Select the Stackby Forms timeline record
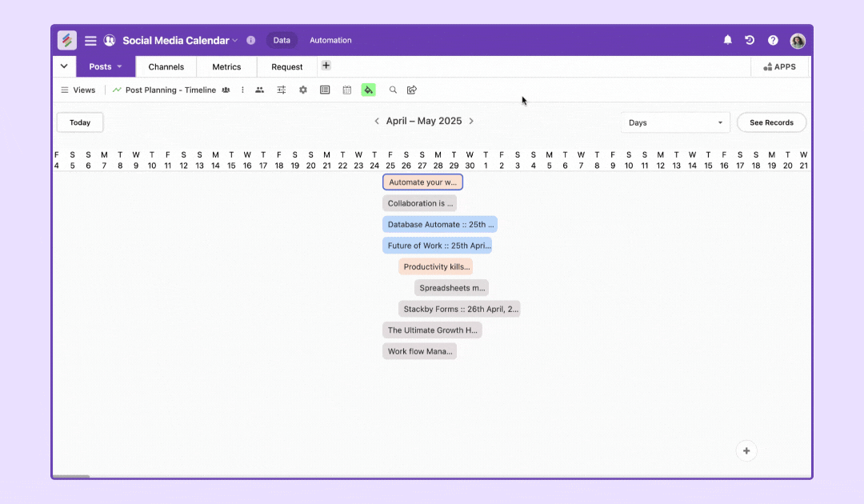 tap(459, 309)
